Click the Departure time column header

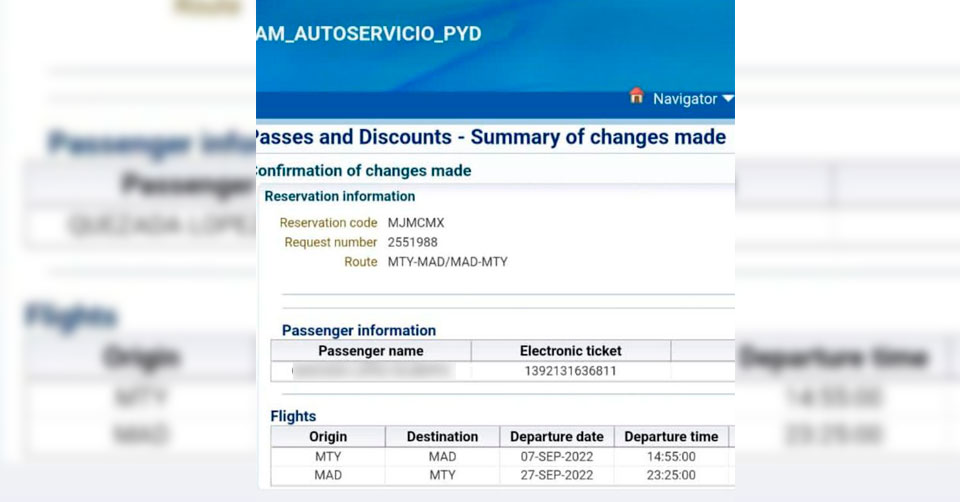coord(671,437)
